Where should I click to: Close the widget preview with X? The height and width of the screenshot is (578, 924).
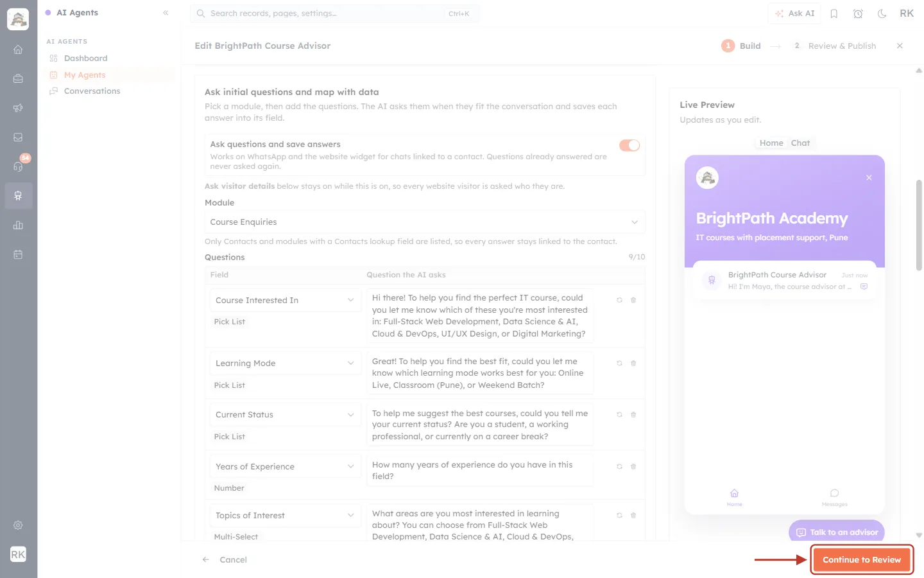point(869,178)
